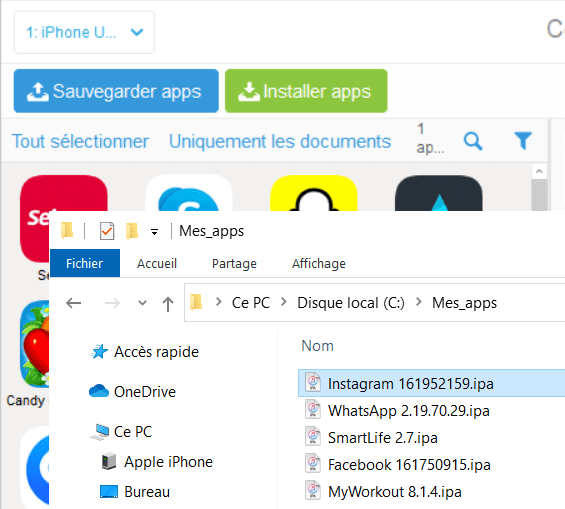
Task: Select the blue circular app icon below Candy
Action: (36, 468)
